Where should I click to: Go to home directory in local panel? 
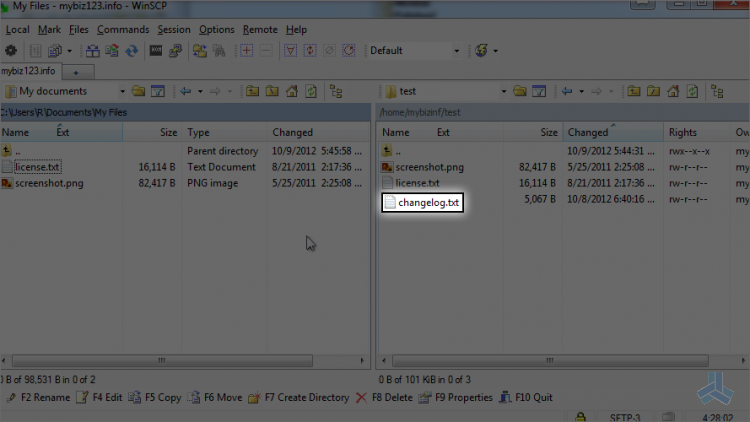point(292,91)
